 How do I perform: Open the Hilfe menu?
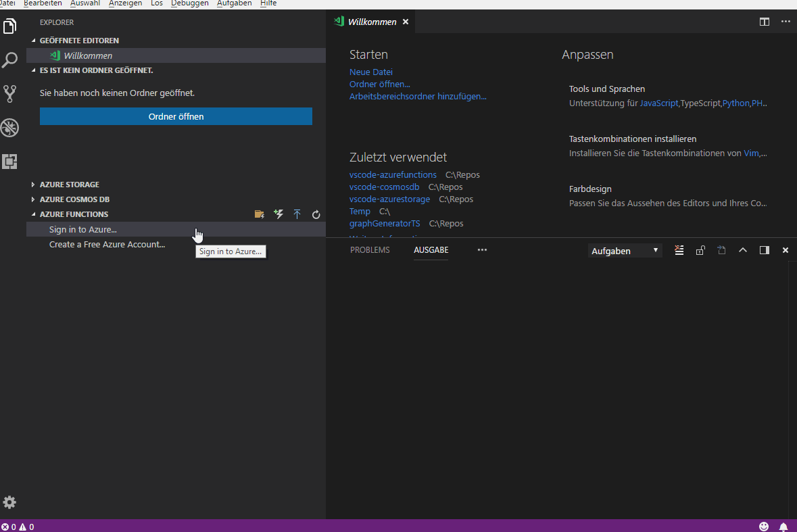click(268, 3)
